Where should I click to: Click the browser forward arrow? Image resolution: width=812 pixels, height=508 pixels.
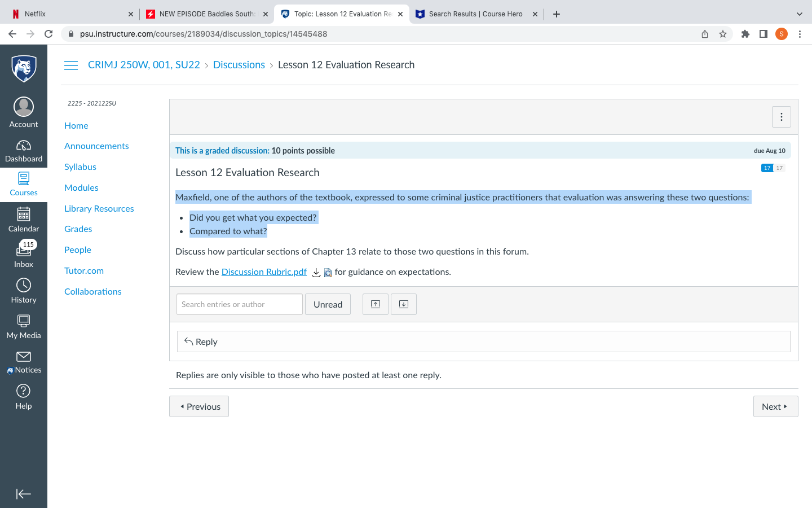tap(30, 34)
